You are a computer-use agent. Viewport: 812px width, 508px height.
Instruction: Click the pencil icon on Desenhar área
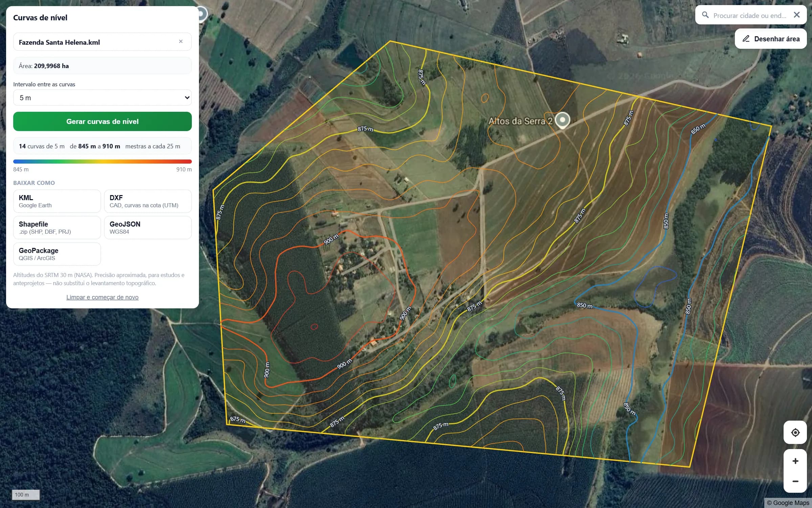pos(746,39)
